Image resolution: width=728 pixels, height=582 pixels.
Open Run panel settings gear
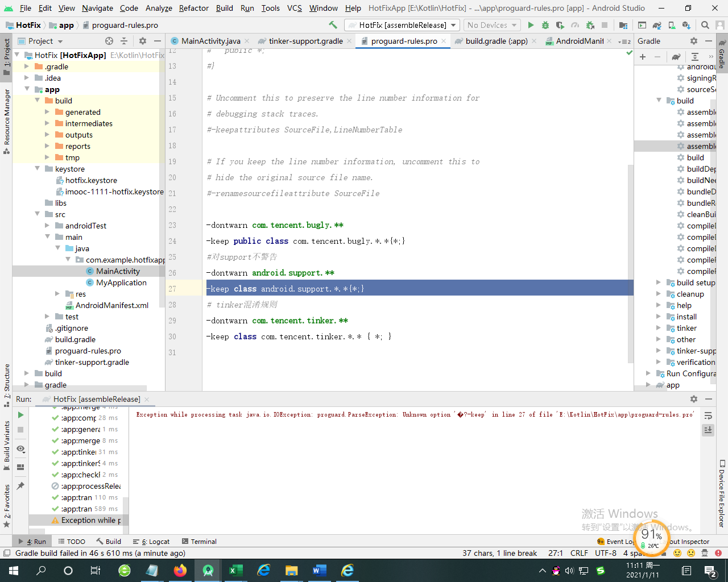pos(694,399)
